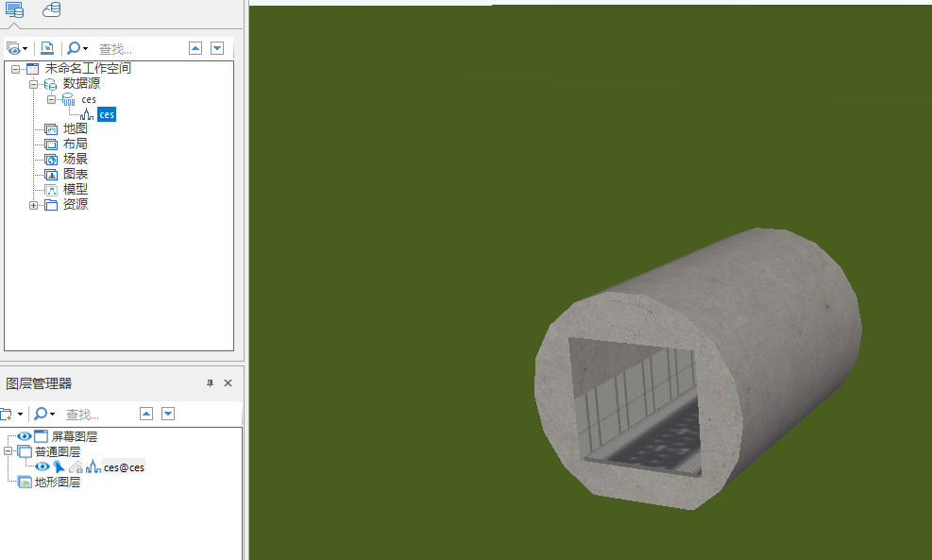Screen dimensions: 932x560
Task: Select the 数据源 label
Action: (82, 83)
